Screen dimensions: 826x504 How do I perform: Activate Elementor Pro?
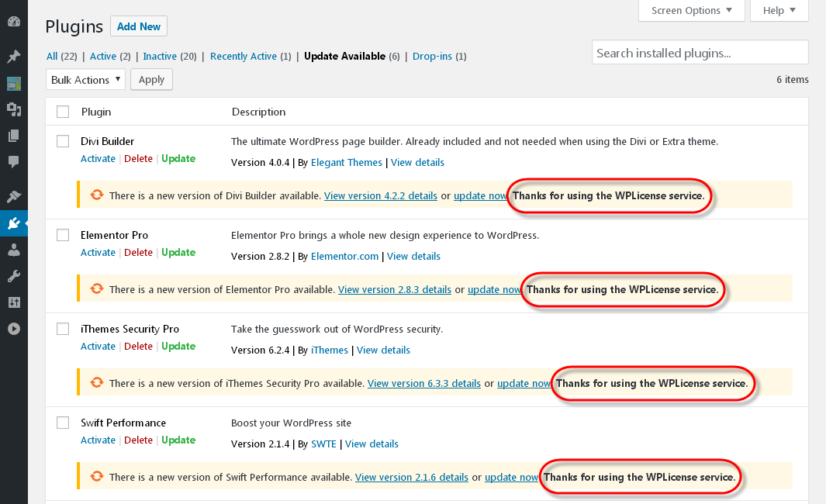click(98, 252)
